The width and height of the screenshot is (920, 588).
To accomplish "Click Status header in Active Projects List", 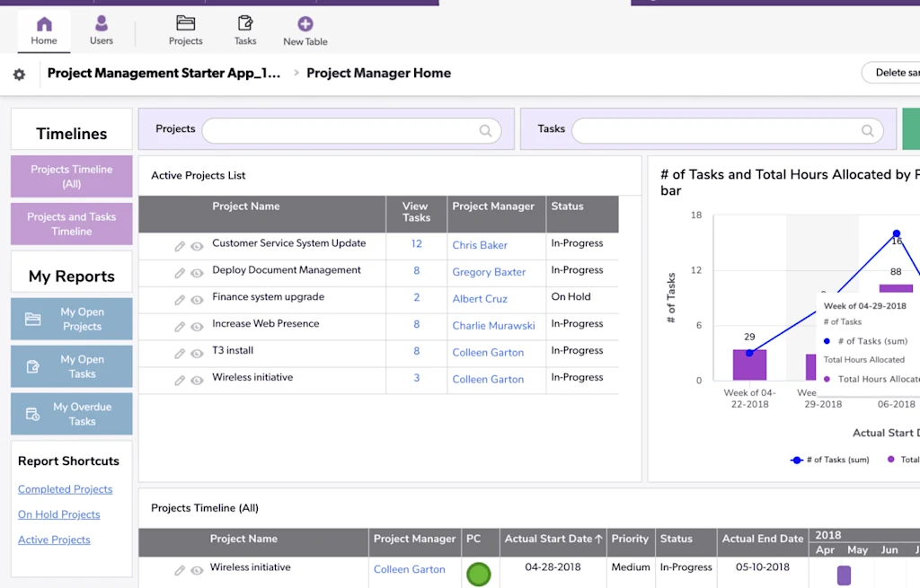I will (568, 206).
